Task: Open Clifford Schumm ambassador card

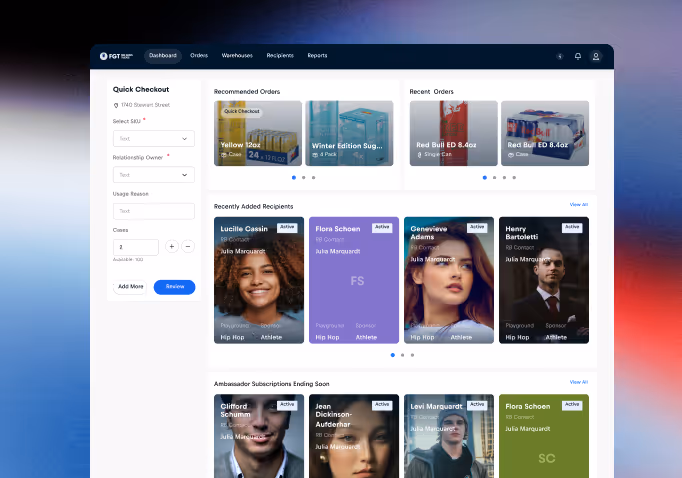Action: coord(259,436)
